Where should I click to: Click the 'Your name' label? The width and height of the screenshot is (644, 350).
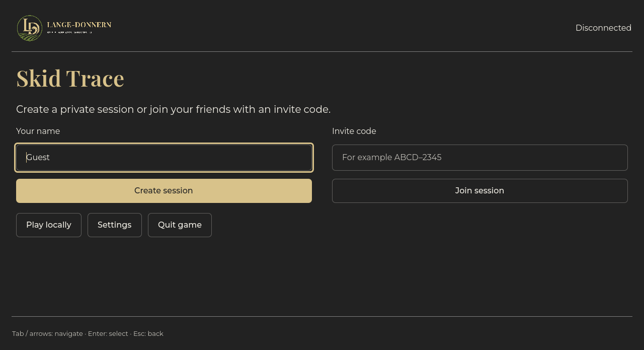[38, 131]
